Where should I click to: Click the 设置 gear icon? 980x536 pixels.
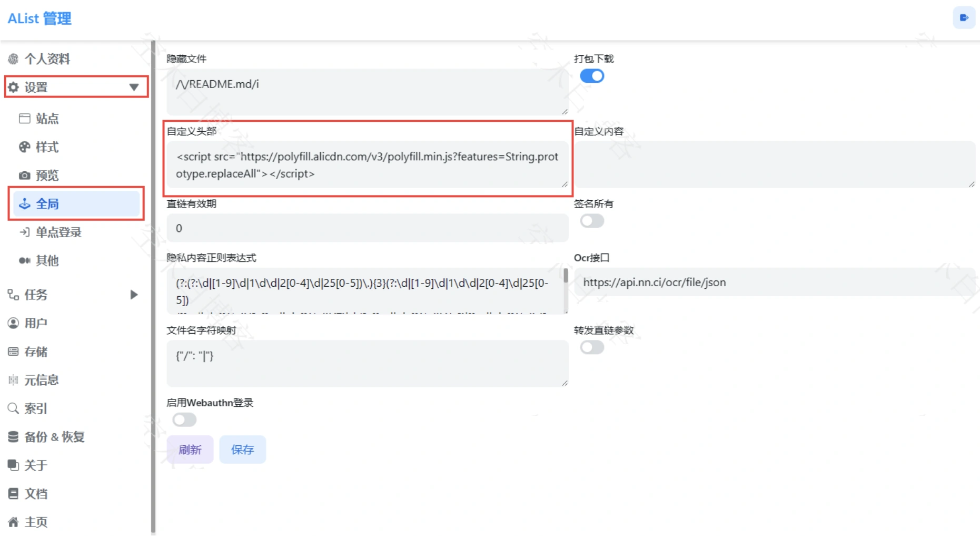13,87
